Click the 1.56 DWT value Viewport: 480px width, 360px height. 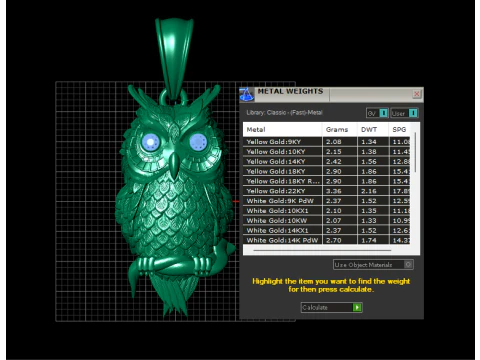tap(369, 161)
